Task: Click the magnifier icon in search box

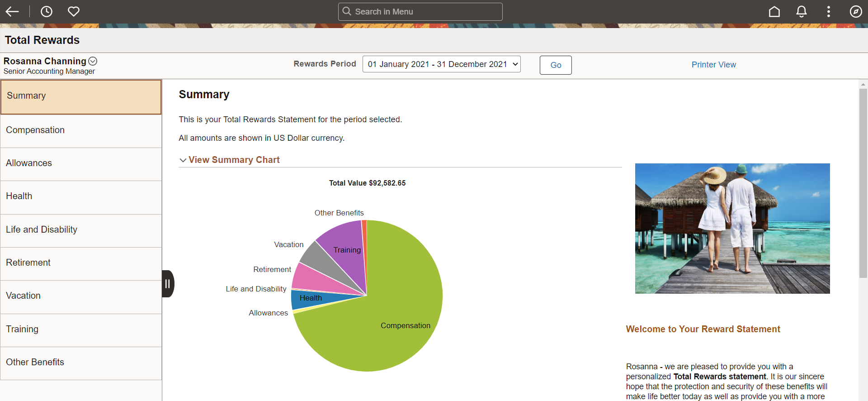Action: [x=347, y=11]
